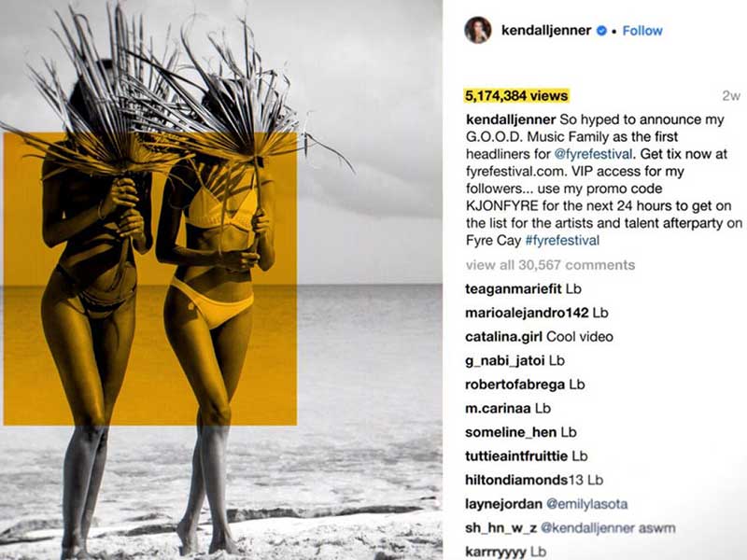
Task: Open g_nabi_jatoi commenter profile
Action: coord(504,360)
